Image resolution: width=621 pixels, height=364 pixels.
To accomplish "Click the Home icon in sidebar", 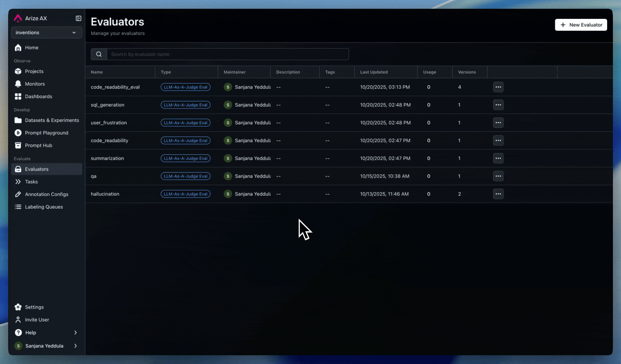I will 18,48.
